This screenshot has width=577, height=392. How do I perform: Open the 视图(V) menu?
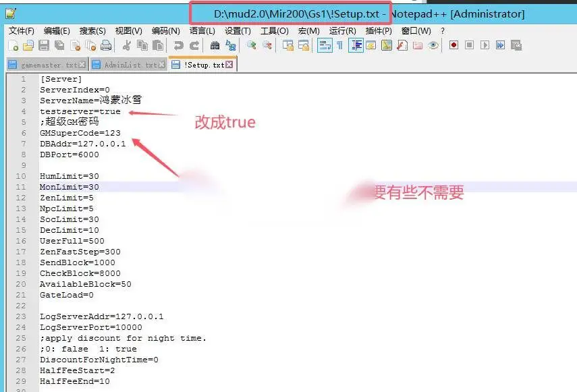point(128,31)
